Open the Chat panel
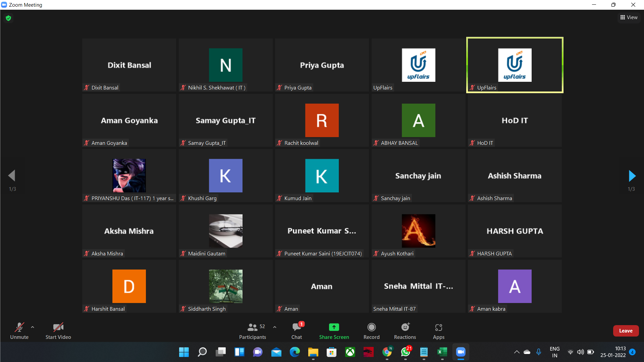Image resolution: width=644 pixels, height=362 pixels. coord(297,327)
